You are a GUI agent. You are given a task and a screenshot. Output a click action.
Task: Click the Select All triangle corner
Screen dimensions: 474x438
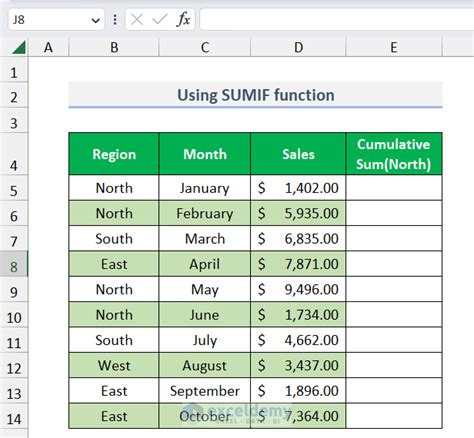point(19,47)
